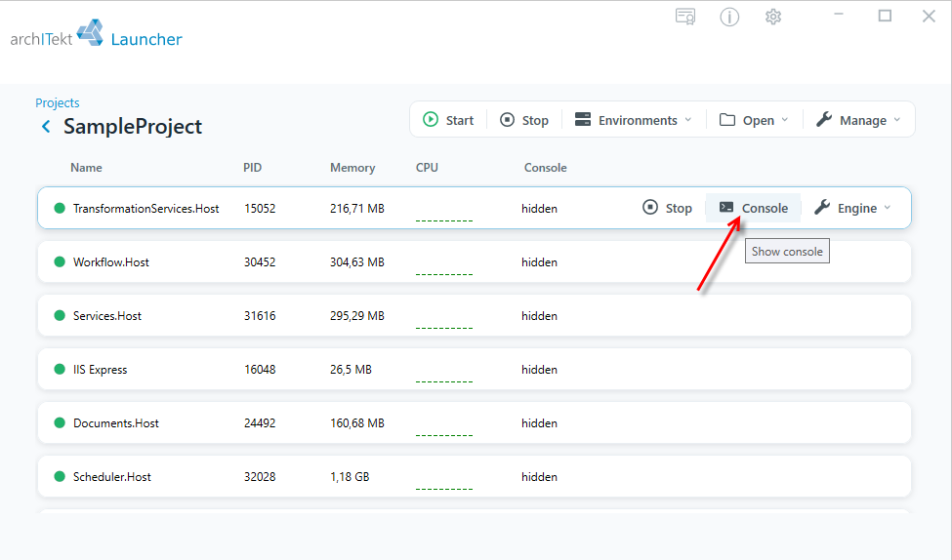
Task: Click PID value 16048
Action: tap(260, 370)
